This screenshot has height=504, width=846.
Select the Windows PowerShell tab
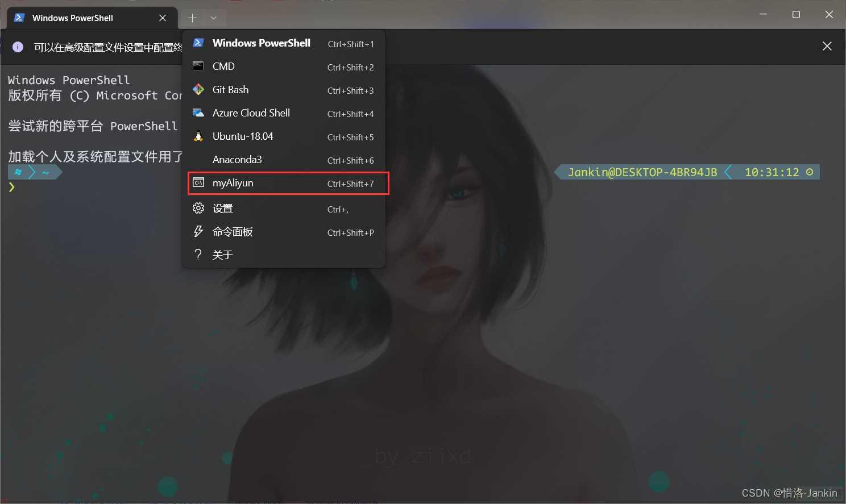click(x=92, y=18)
